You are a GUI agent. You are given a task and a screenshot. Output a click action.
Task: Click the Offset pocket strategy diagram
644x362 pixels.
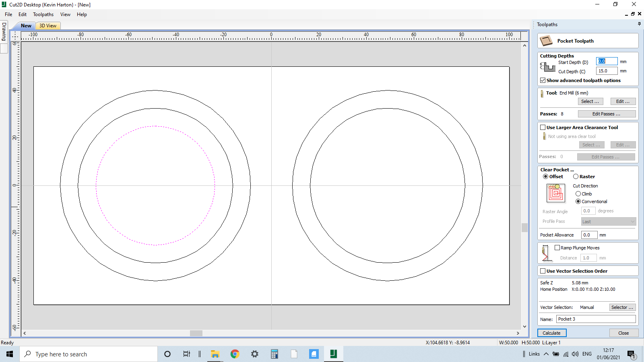556,193
